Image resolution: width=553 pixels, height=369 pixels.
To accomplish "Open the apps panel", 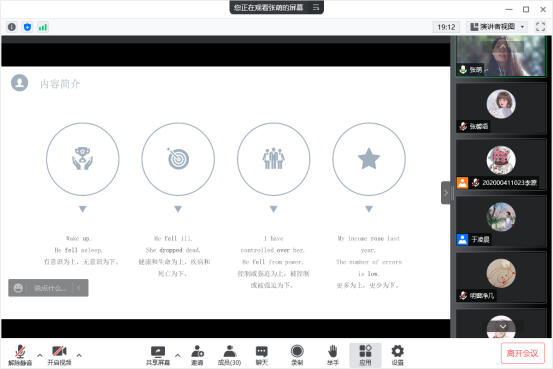I will click(365, 355).
